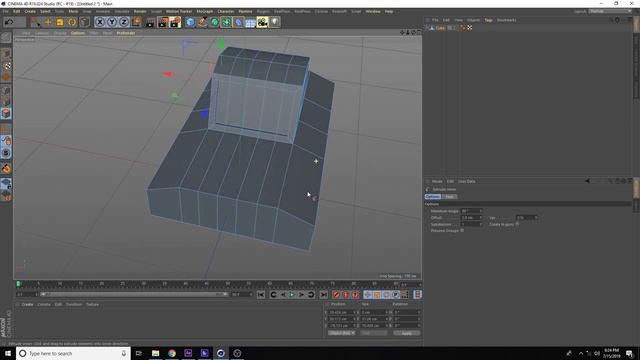Toggle the Y axis lock
The width and height of the screenshot is (640, 360).
pos(112,22)
